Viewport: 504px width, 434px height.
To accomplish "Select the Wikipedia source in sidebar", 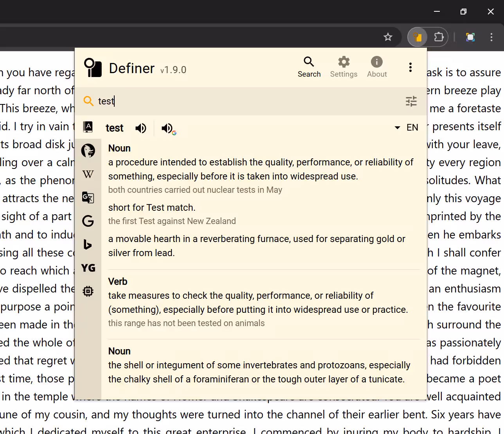I will pos(88,174).
